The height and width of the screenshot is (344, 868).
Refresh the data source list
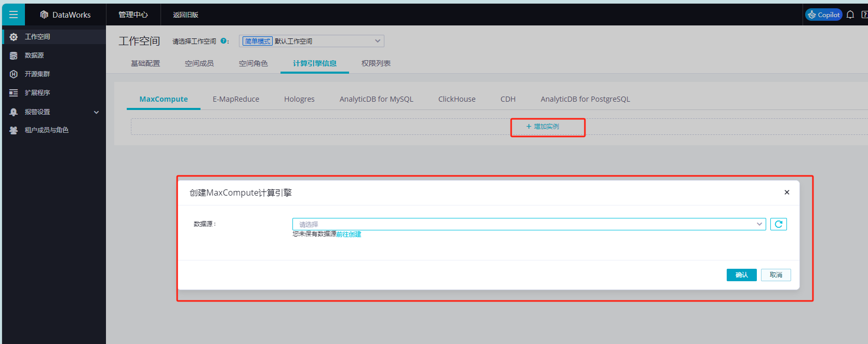pos(779,224)
